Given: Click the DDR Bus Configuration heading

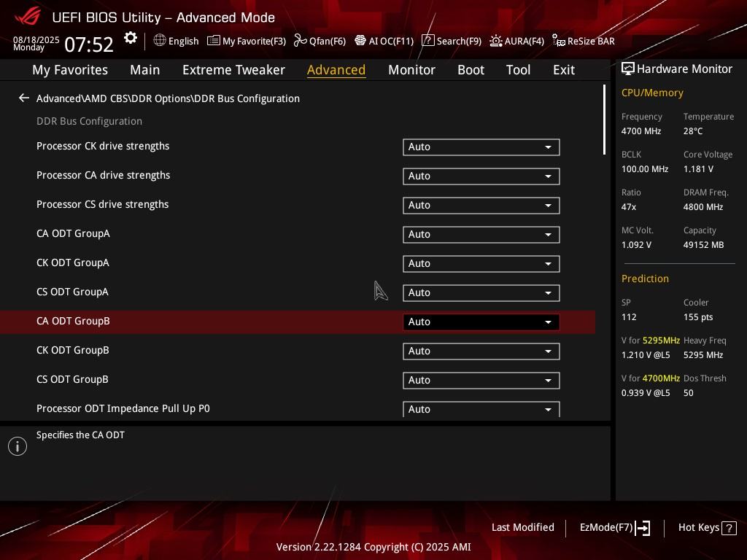Looking at the screenshot, I should point(89,122).
